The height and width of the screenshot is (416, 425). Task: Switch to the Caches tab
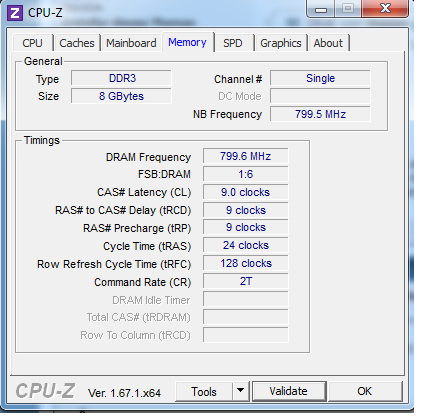click(77, 43)
